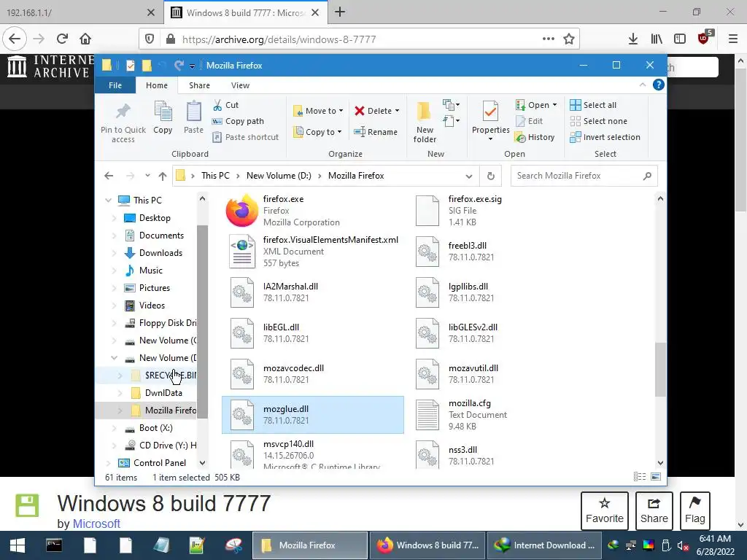Image resolution: width=747 pixels, height=560 pixels.
Task: Reload the Firefox page
Action: pos(62,39)
